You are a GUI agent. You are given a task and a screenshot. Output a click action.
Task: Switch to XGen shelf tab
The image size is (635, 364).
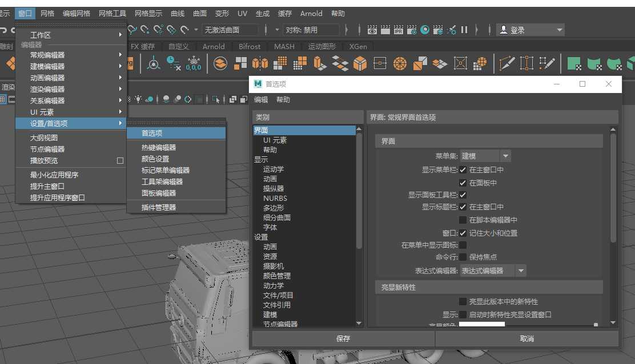coord(358,47)
